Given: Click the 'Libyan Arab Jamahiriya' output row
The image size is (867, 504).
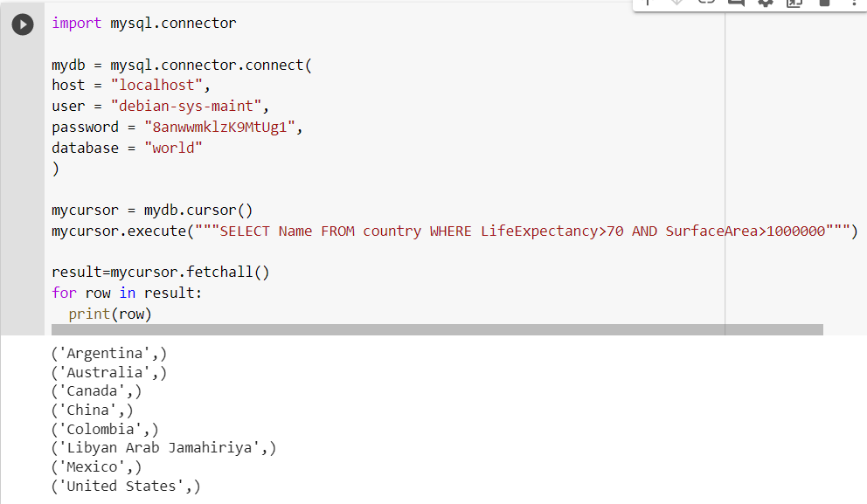Looking at the screenshot, I should point(163,447).
